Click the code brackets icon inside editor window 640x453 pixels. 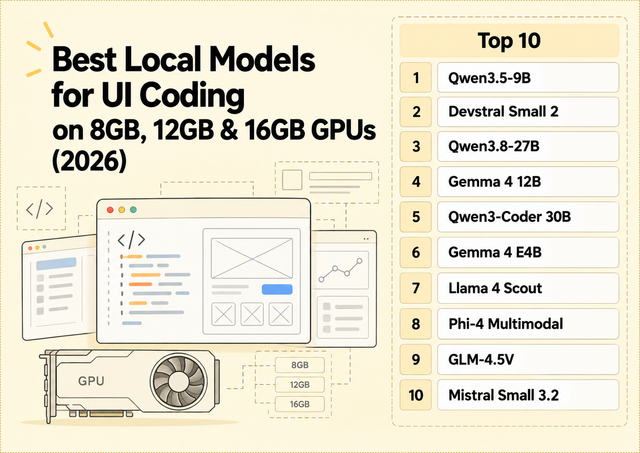point(131,240)
